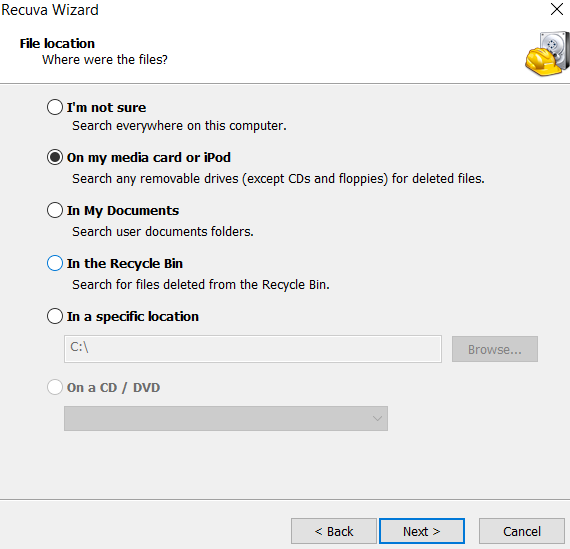Go to the previous step with Back
The image size is (570, 549).
coord(334,531)
